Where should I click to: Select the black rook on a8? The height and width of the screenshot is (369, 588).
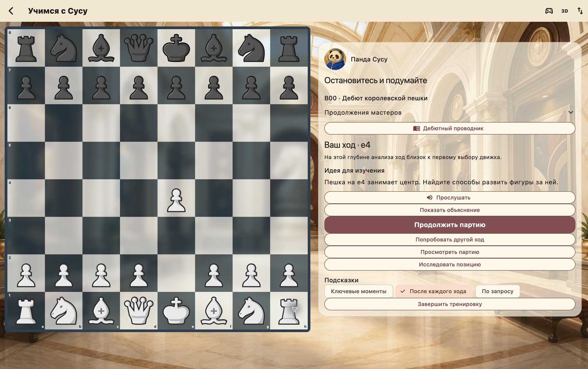(x=26, y=48)
